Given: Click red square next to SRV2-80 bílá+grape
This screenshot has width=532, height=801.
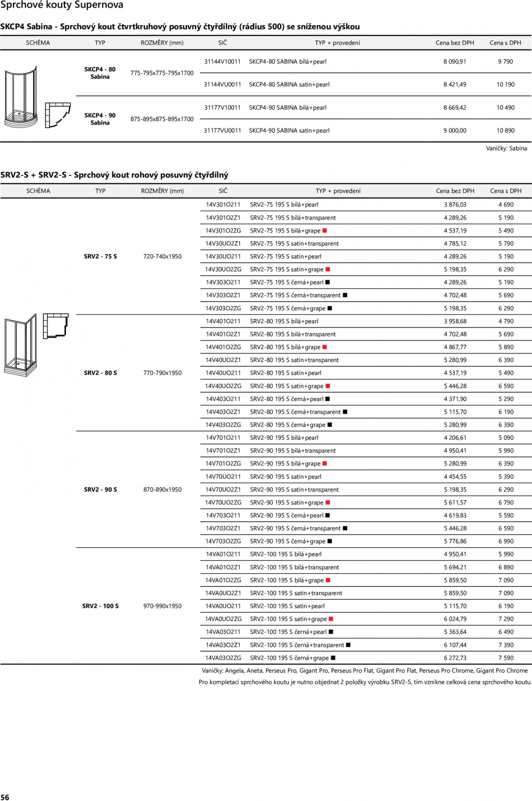Looking at the screenshot, I should pos(324,347).
